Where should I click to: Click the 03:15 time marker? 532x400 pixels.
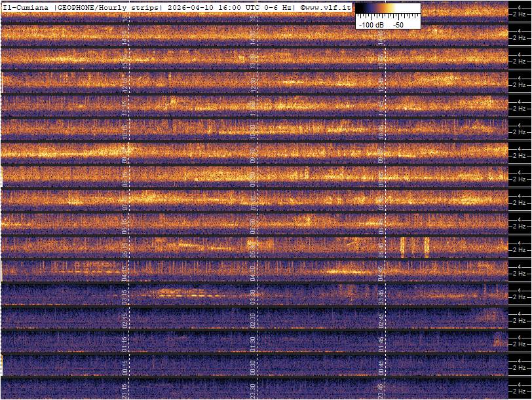click(x=124, y=293)
